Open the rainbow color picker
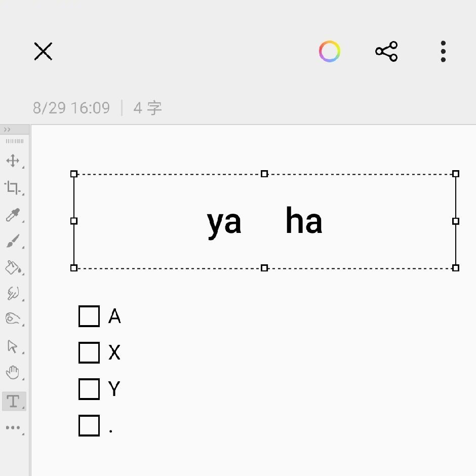Viewport: 476px width, 476px height. point(330,51)
